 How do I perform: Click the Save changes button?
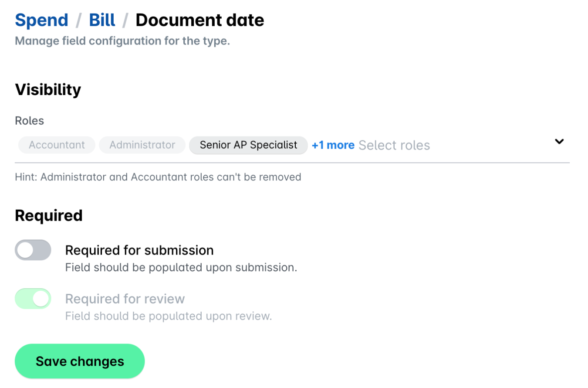(x=80, y=361)
